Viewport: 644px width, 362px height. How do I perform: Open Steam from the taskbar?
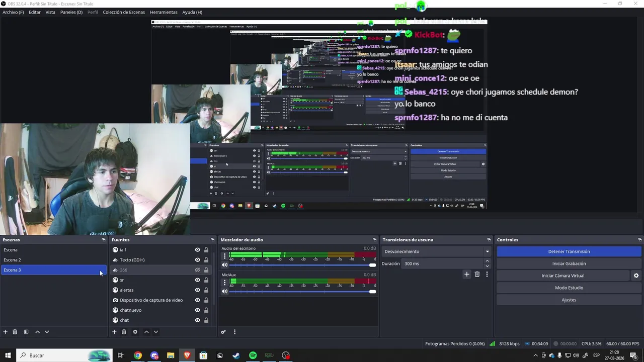(236, 355)
